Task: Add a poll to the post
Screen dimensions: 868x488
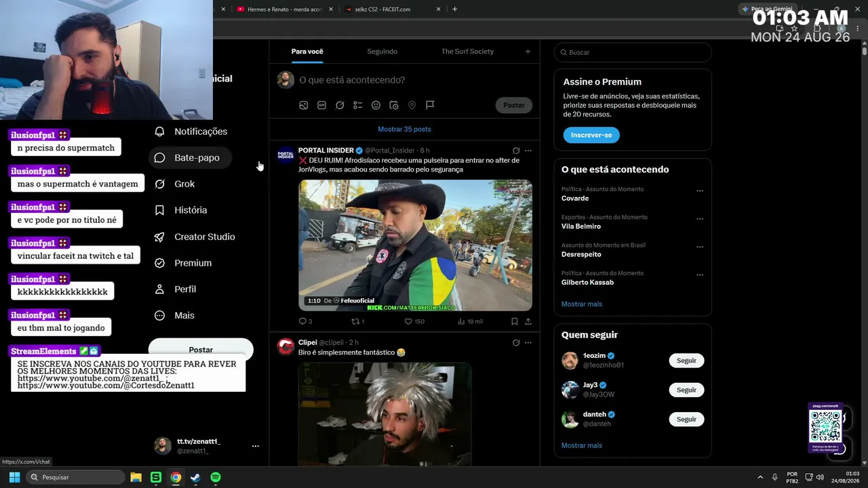Action: pos(358,105)
